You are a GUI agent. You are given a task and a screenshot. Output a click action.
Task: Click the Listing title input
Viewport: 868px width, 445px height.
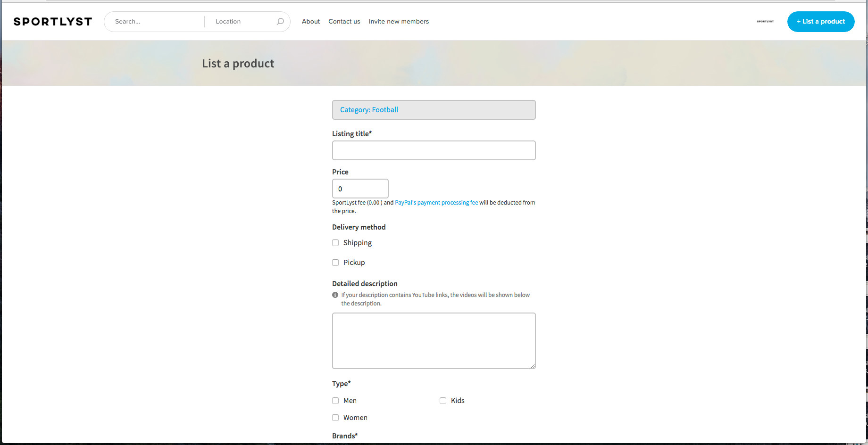coord(434,150)
